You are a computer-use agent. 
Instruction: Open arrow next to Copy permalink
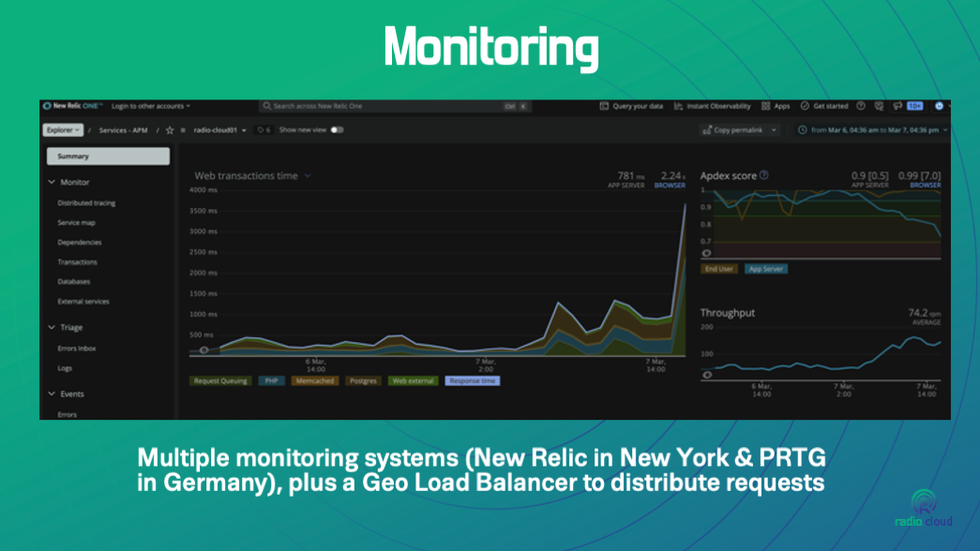pyautogui.click(x=774, y=130)
